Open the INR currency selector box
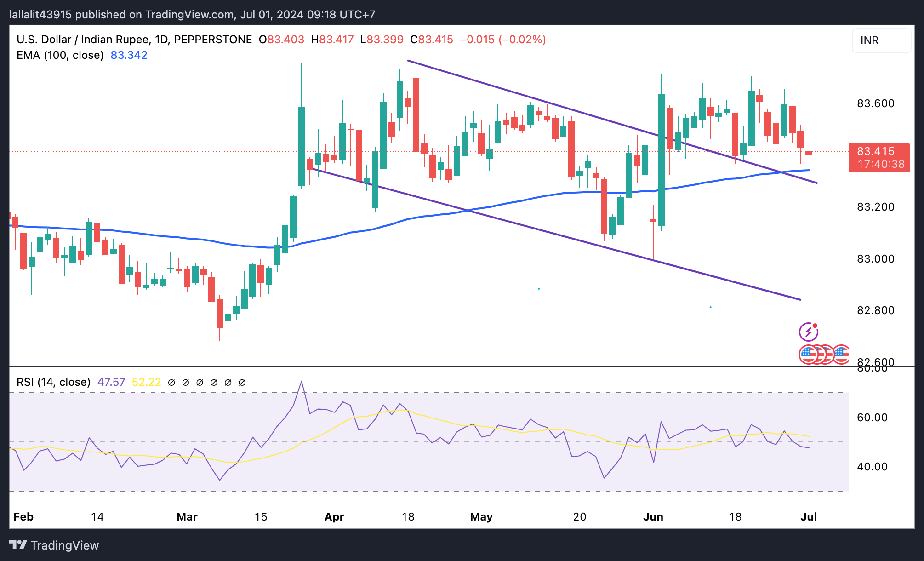This screenshot has width=924, height=561. (x=881, y=40)
